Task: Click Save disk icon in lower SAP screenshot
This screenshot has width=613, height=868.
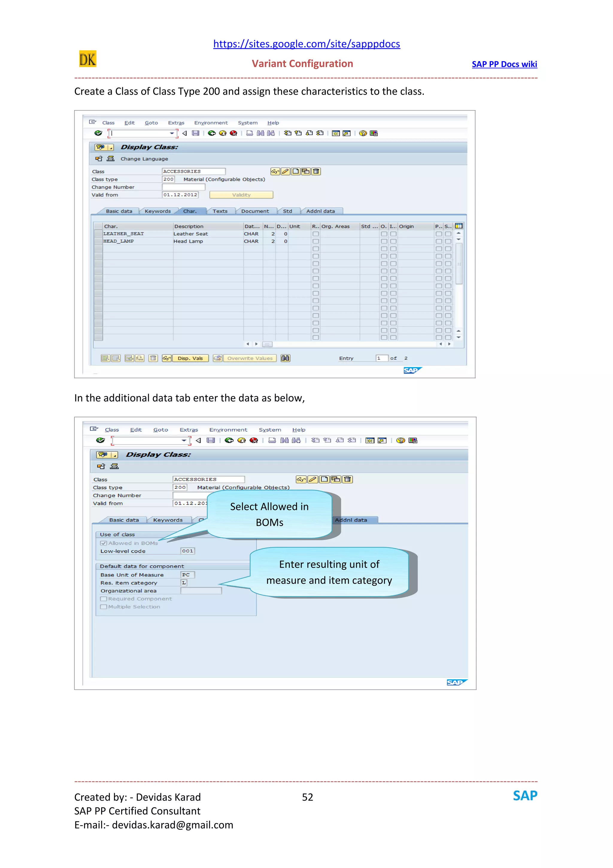Action: 211,440
